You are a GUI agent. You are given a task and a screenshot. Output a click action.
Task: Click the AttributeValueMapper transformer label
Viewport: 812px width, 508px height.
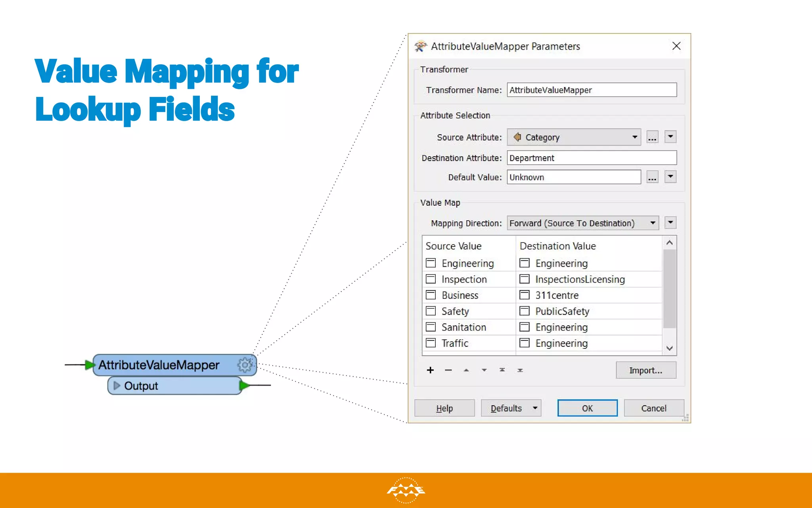159,365
